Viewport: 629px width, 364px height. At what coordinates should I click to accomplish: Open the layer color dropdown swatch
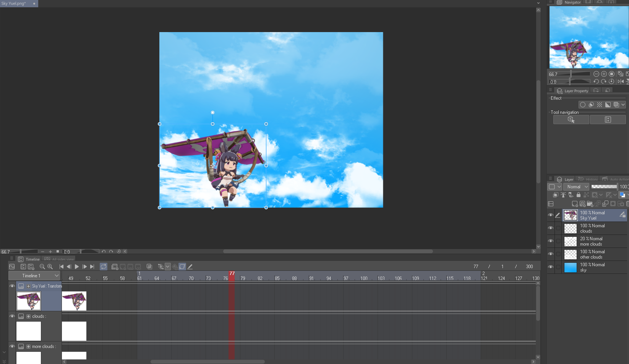point(623,195)
